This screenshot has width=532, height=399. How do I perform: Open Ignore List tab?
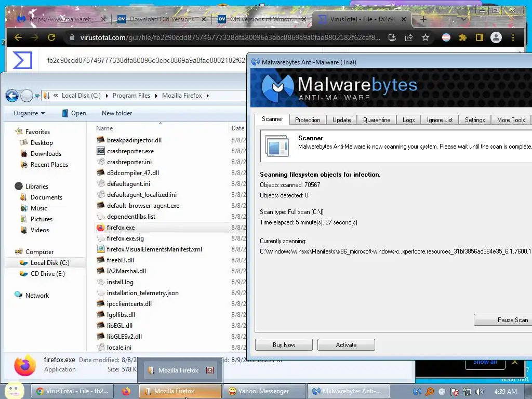point(440,120)
